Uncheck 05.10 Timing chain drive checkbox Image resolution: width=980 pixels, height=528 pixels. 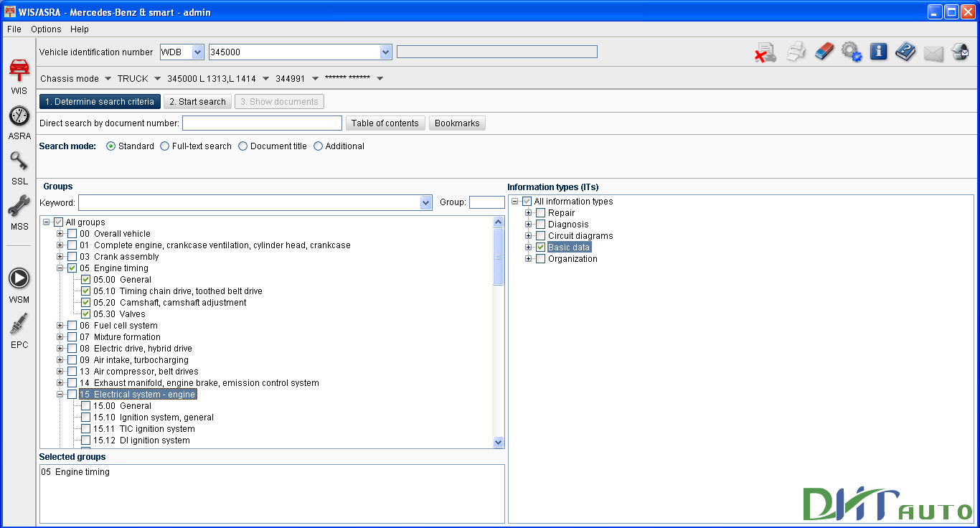click(x=85, y=291)
